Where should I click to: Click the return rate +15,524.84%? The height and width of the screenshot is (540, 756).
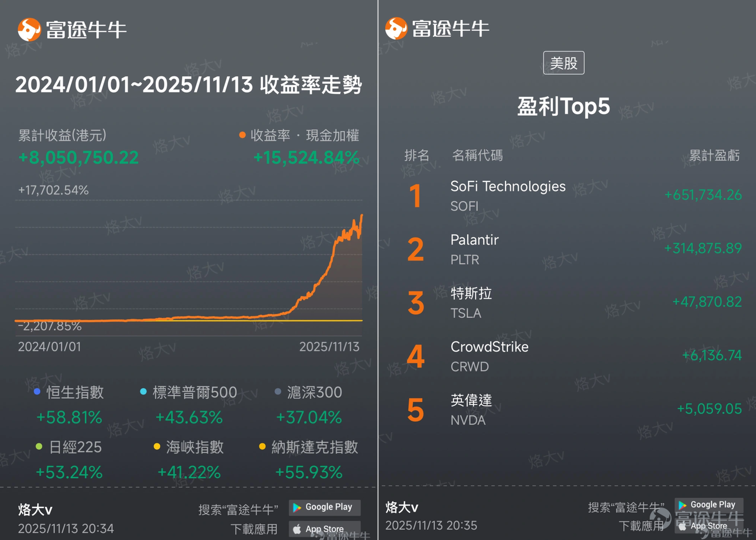pyautogui.click(x=306, y=158)
